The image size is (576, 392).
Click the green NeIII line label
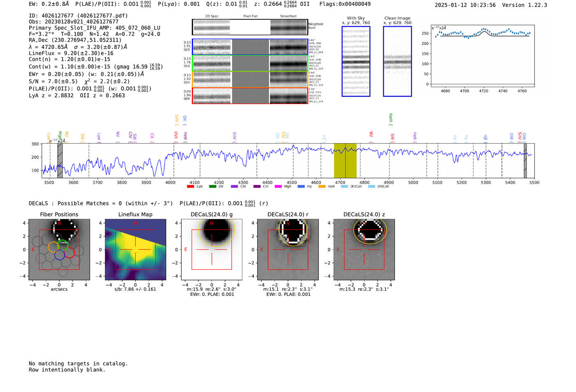(x=391, y=120)
